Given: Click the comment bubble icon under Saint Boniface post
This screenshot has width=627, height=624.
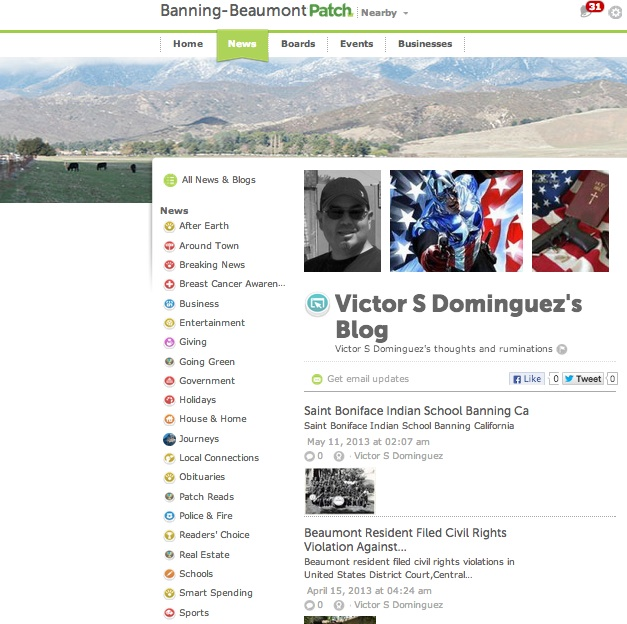Looking at the screenshot, I should click(309, 456).
